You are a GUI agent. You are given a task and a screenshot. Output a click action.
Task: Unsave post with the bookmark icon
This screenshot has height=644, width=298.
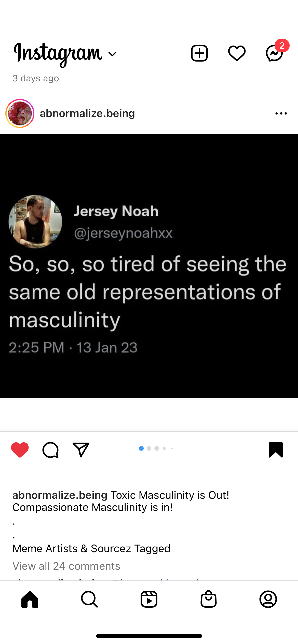click(x=276, y=450)
